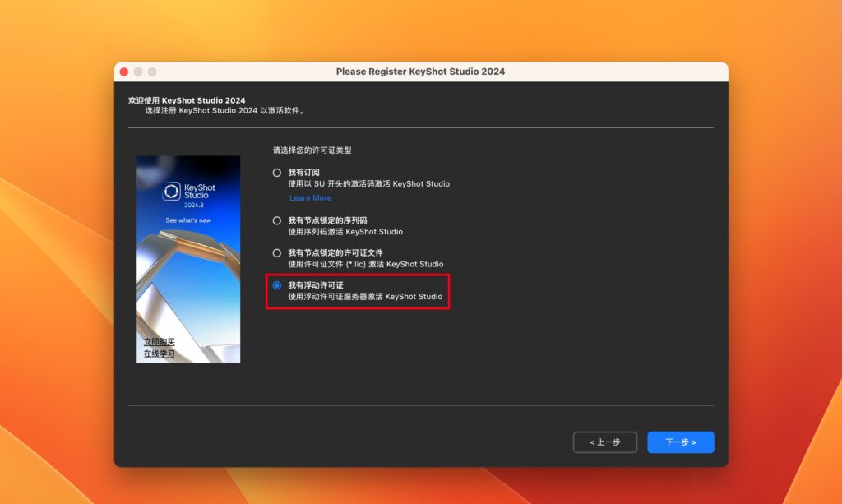Click the See what's new text in the banner
The height and width of the screenshot is (504, 842).
coord(187,222)
